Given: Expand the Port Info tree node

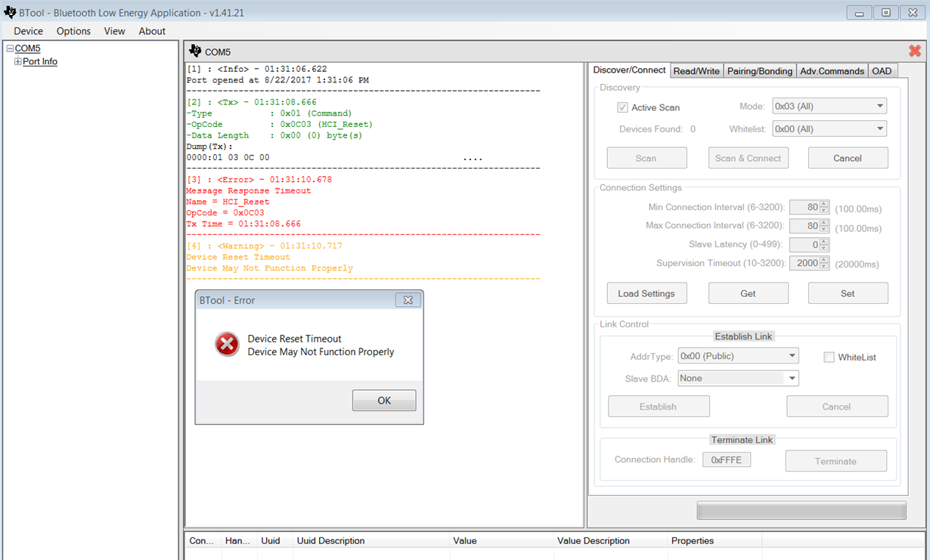Looking at the screenshot, I should pyautogui.click(x=18, y=62).
